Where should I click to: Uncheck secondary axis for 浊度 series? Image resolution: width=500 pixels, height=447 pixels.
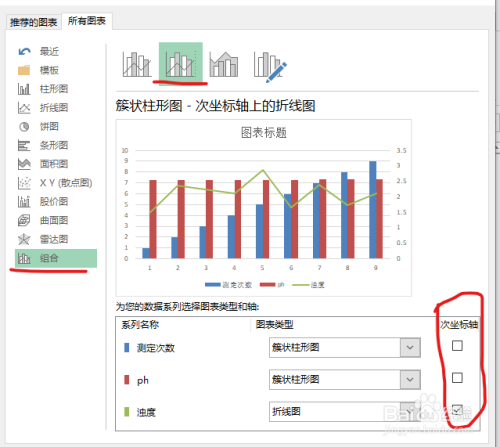(x=457, y=410)
